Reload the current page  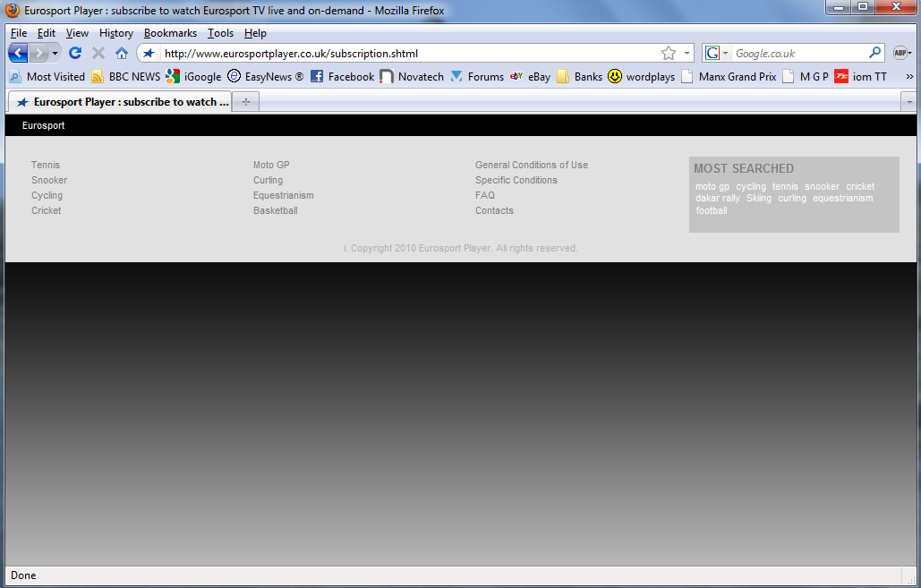[x=74, y=53]
